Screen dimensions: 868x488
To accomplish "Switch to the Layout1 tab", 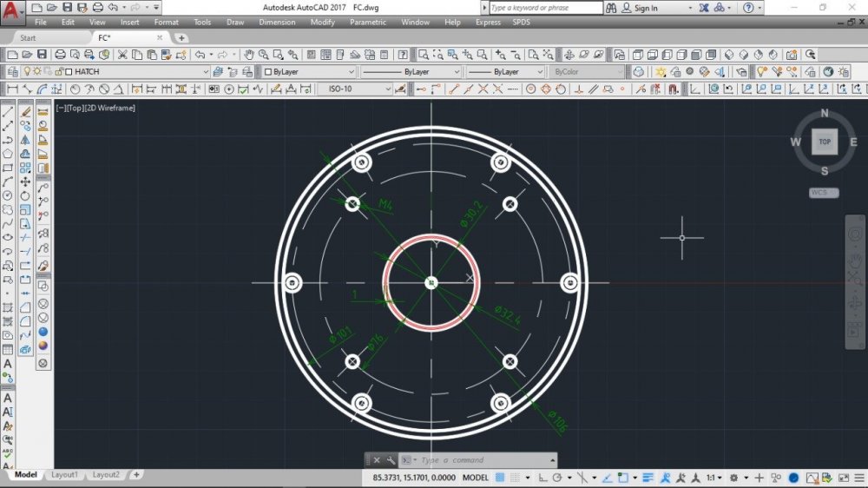I will (x=64, y=475).
